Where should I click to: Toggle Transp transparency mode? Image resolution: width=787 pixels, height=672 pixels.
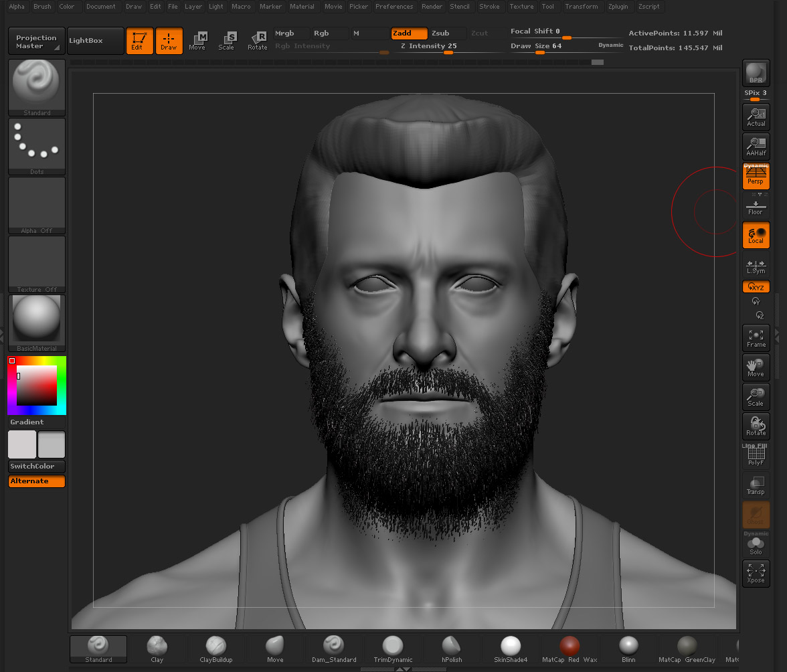(x=756, y=485)
